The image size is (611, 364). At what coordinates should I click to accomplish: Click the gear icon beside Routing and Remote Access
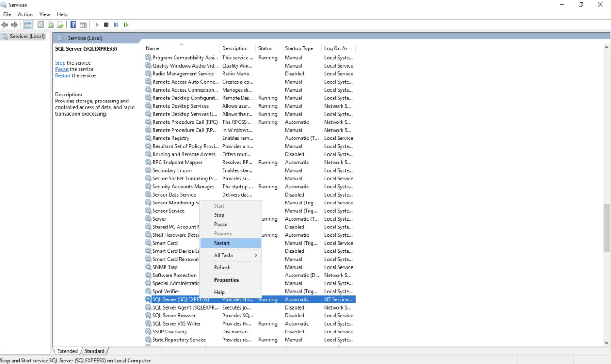(148, 154)
